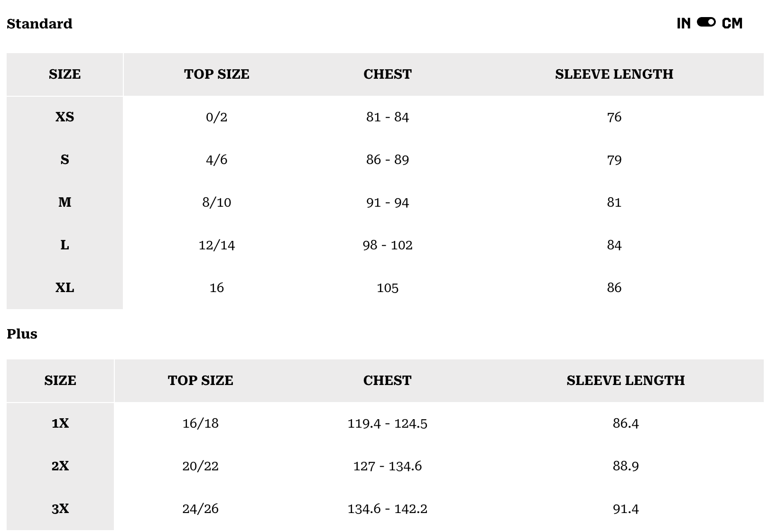Click the Plus section heading

(22, 334)
